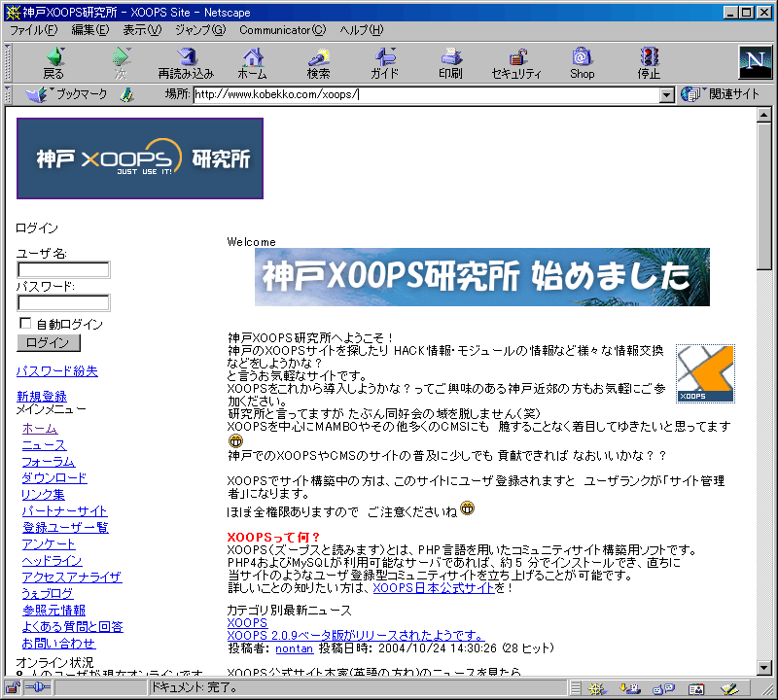Open the 編集(E) menu
778x700 pixels.
[89, 30]
